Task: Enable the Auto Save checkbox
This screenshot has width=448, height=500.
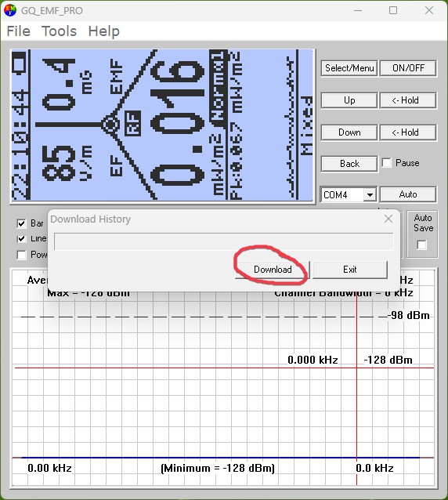Action: click(x=421, y=245)
